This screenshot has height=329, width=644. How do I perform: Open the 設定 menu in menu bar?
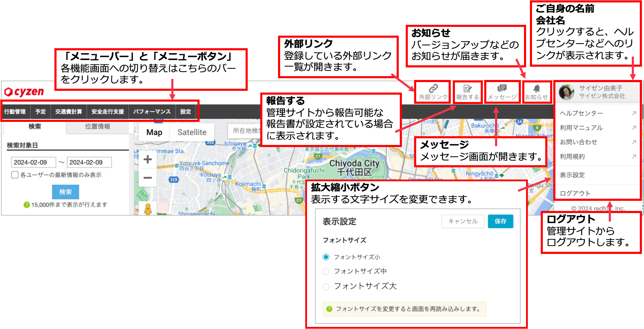[x=186, y=112]
